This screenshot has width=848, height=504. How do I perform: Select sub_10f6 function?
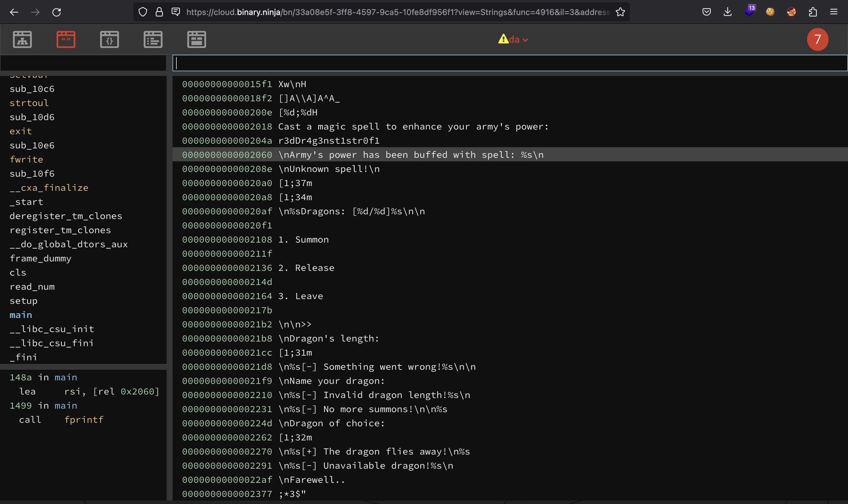pos(32,174)
